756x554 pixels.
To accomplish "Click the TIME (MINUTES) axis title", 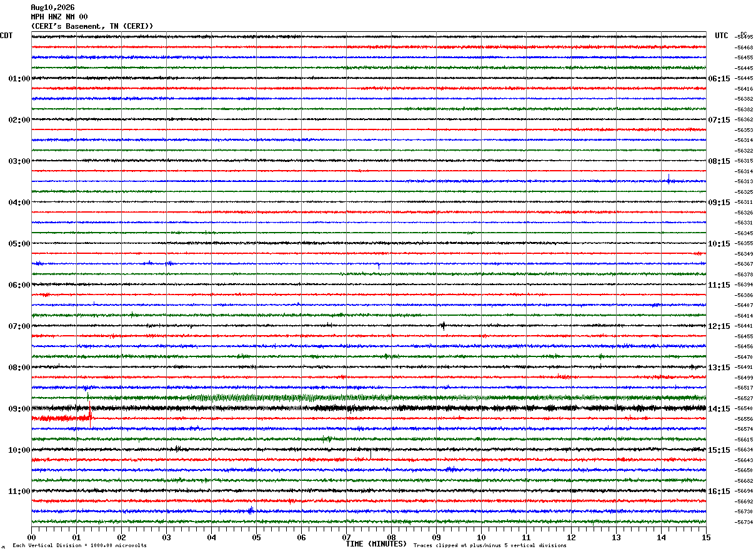I will 376,544.
